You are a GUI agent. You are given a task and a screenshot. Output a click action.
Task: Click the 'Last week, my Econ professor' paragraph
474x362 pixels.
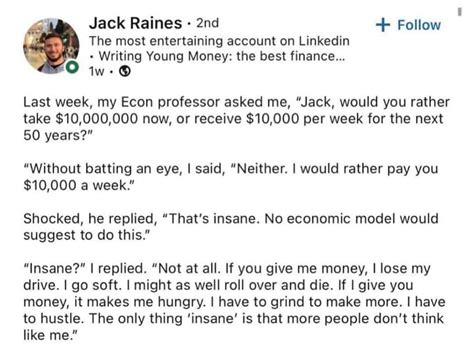tap(236, 119)
